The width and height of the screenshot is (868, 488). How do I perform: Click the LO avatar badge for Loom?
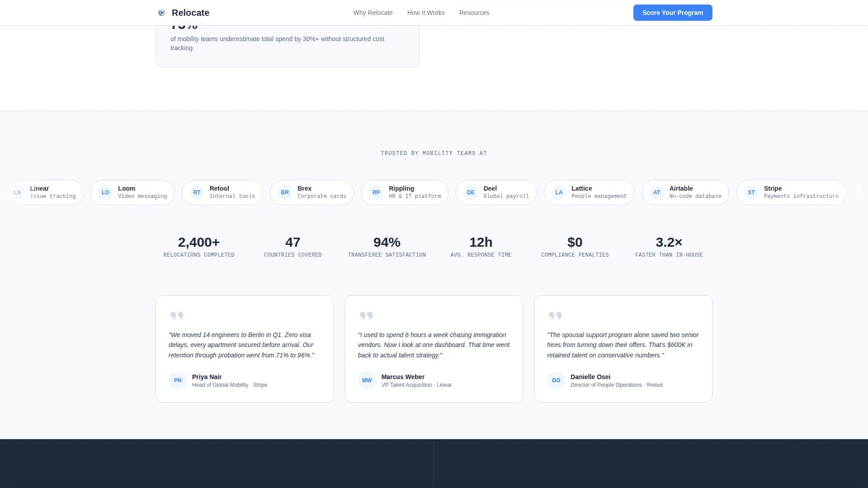105,192
